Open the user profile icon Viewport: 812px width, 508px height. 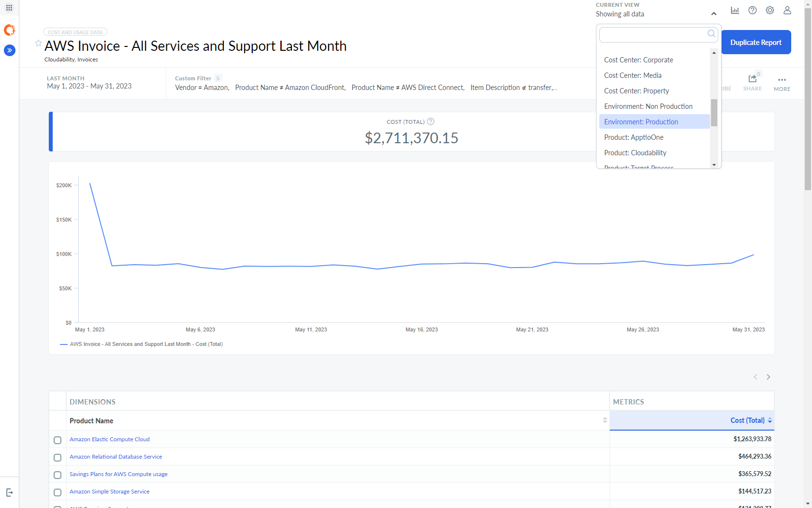pyautogui.click(x=787, y=10)
